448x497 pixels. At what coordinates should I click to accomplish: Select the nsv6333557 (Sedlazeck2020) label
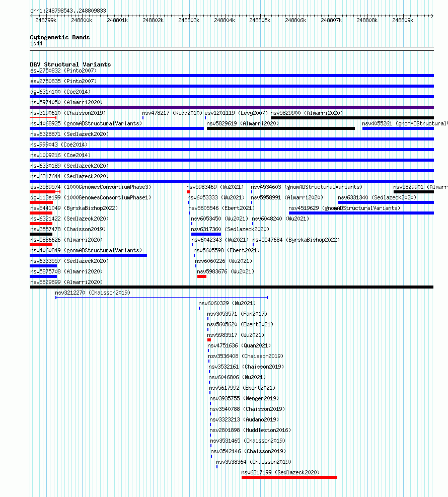point(69,261)
